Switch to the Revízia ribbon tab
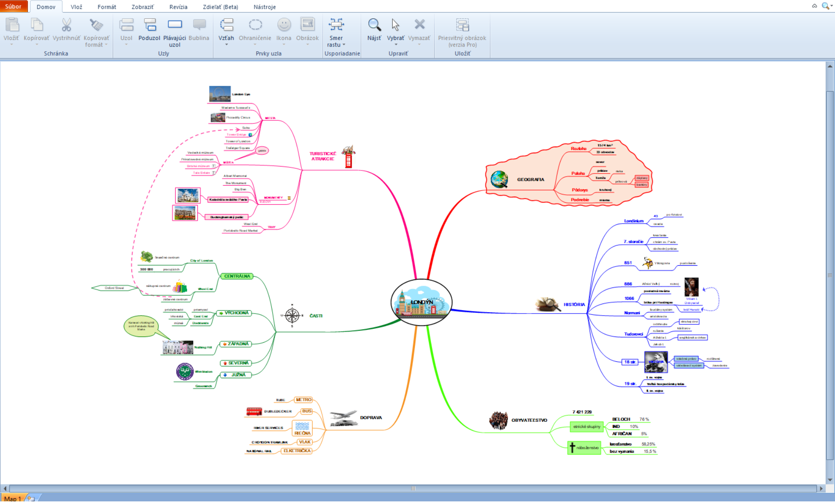The height and width of the screenshot is (504, 835). pos(178,7)
